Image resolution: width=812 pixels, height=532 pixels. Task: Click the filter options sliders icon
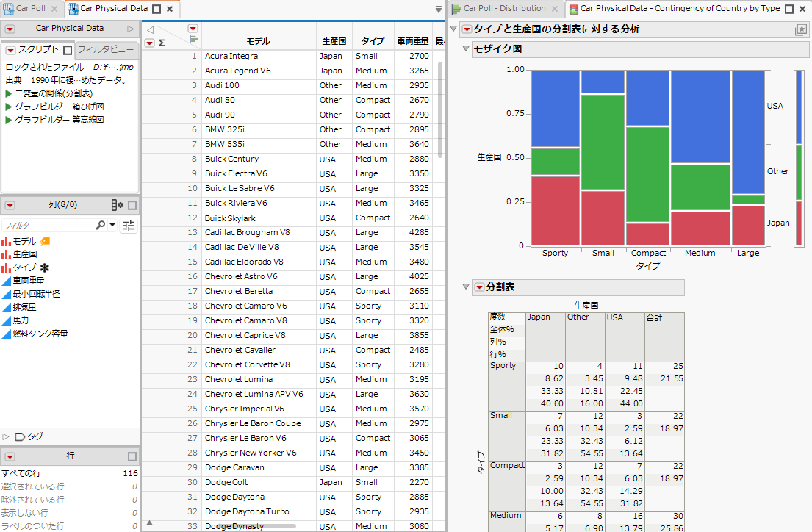[129, 226]
